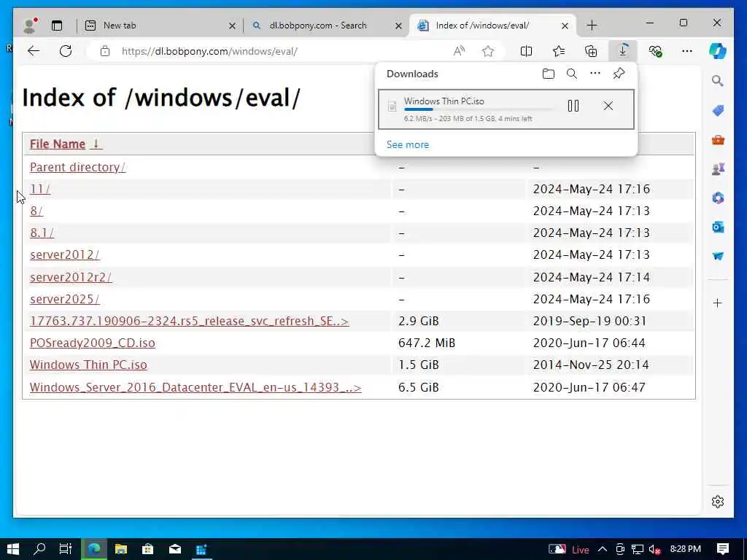Screen dimensions: 747x560
Task: Open Microsoft Store from taskbar
Action: (x=147, y=549)
